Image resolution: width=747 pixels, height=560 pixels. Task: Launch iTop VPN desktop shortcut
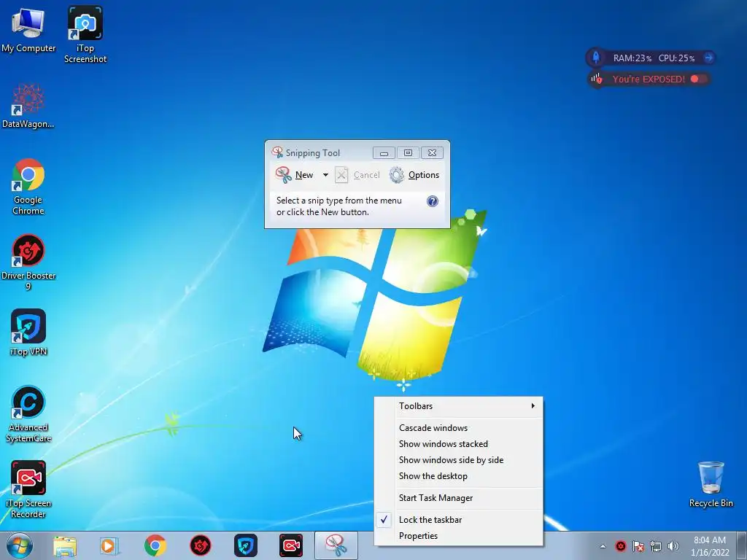click(x=28, y=332)
